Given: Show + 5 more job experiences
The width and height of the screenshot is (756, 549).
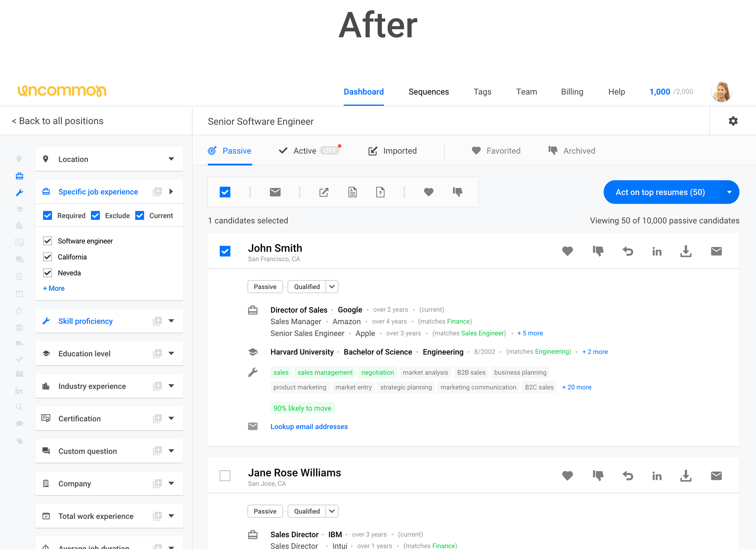Looking at the screenshot, I should [x=530, y=333].
